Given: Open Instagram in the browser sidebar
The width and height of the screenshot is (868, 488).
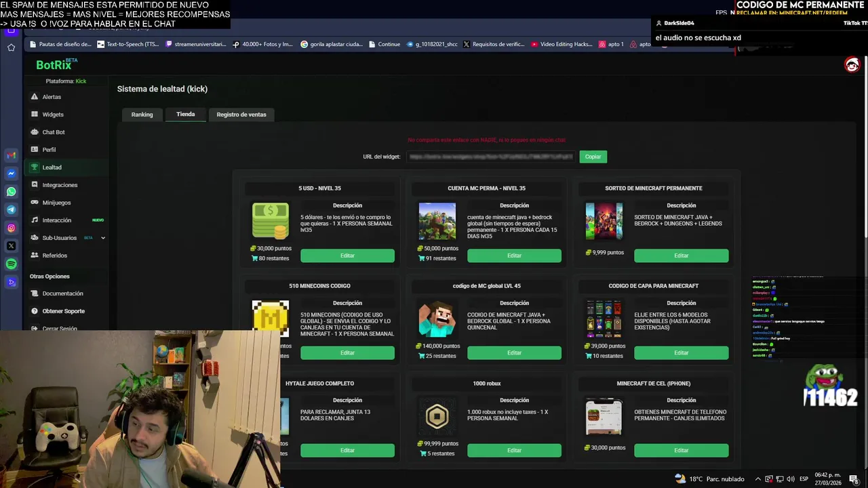Looking at the screenshot, I should point(11,228).
